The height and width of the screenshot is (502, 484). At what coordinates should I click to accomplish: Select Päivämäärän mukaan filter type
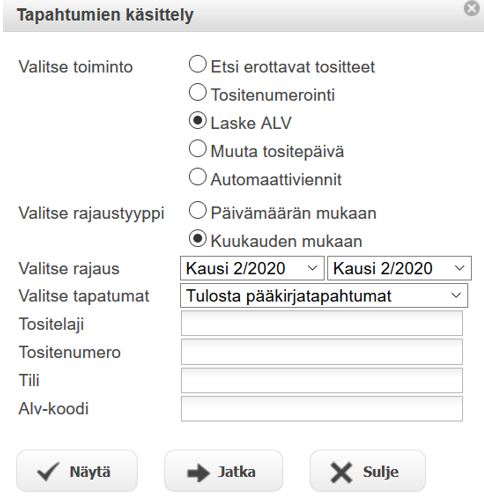(x=198, y=210)
